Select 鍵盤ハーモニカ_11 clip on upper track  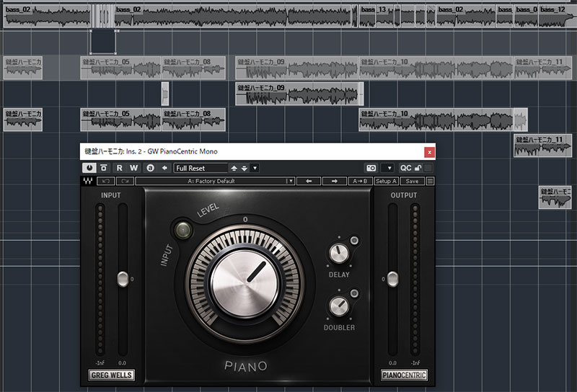[543, 68]
